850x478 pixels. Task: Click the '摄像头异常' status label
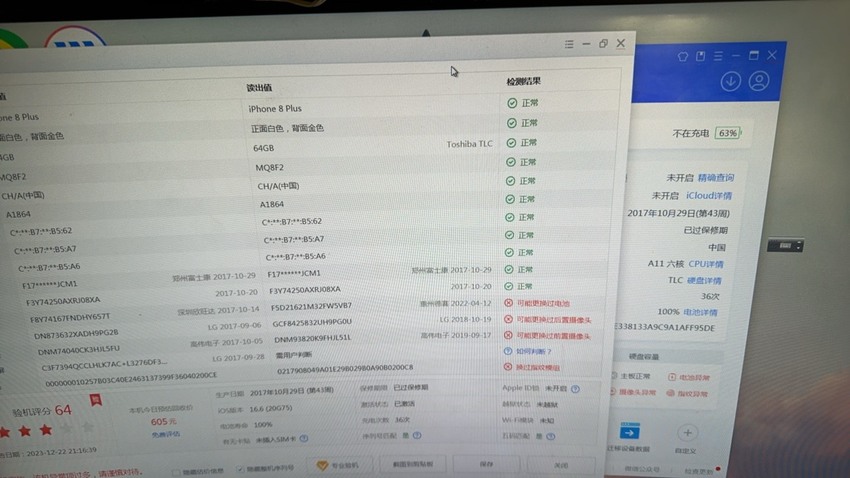(x=638, y=392)
